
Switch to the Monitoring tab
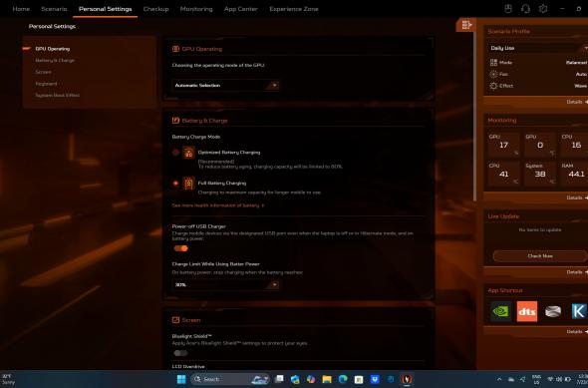[x=196, y=9]
